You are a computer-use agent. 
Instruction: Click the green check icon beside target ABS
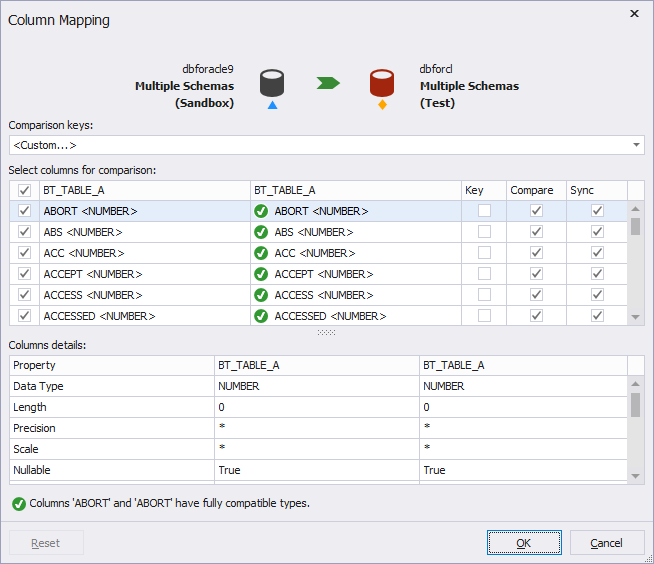pos(261,232)
